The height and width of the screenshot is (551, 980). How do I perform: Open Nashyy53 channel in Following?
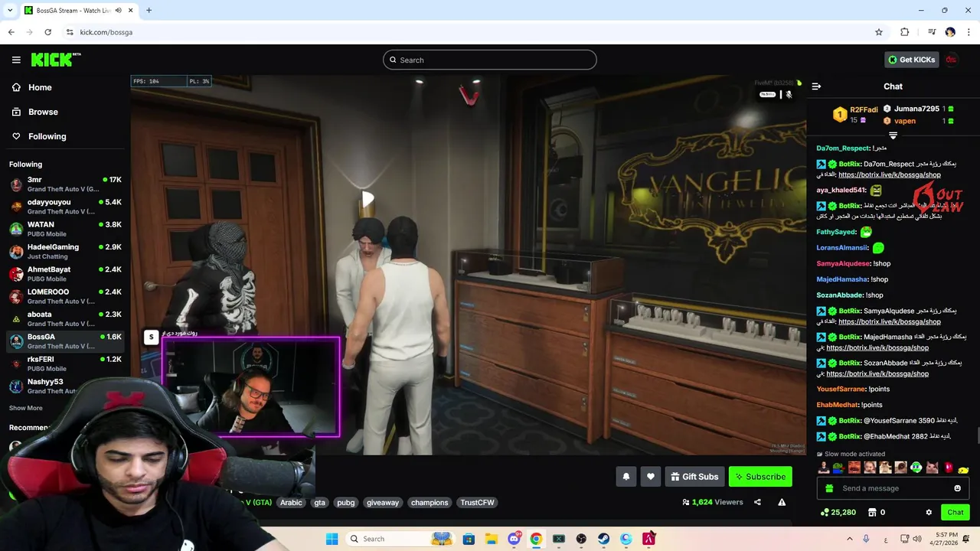click(x=65, y=386)
